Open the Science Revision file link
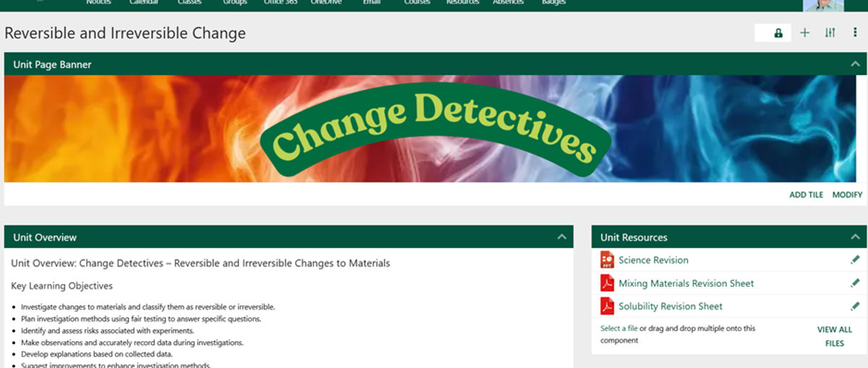Image resolution: width=868 pixels, height=368 pixels. pos(653,260)
